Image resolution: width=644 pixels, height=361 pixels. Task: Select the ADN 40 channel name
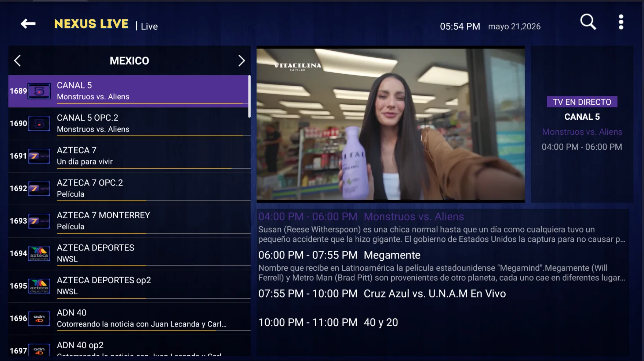(x=72, y=313)
